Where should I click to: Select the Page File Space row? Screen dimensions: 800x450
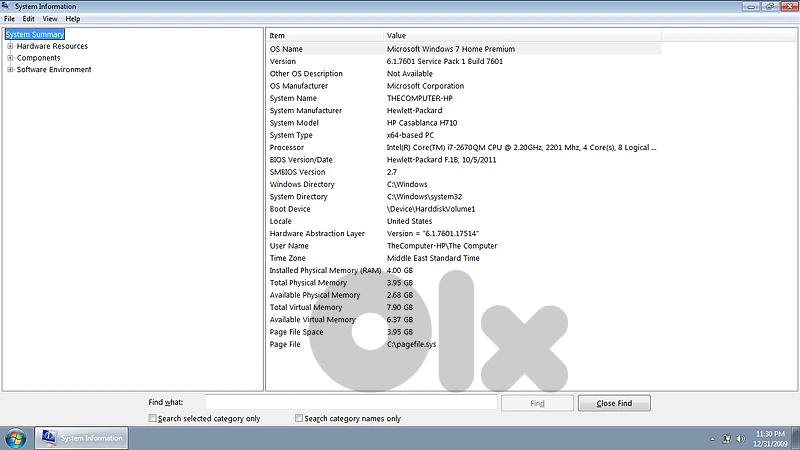pos(464,332)
